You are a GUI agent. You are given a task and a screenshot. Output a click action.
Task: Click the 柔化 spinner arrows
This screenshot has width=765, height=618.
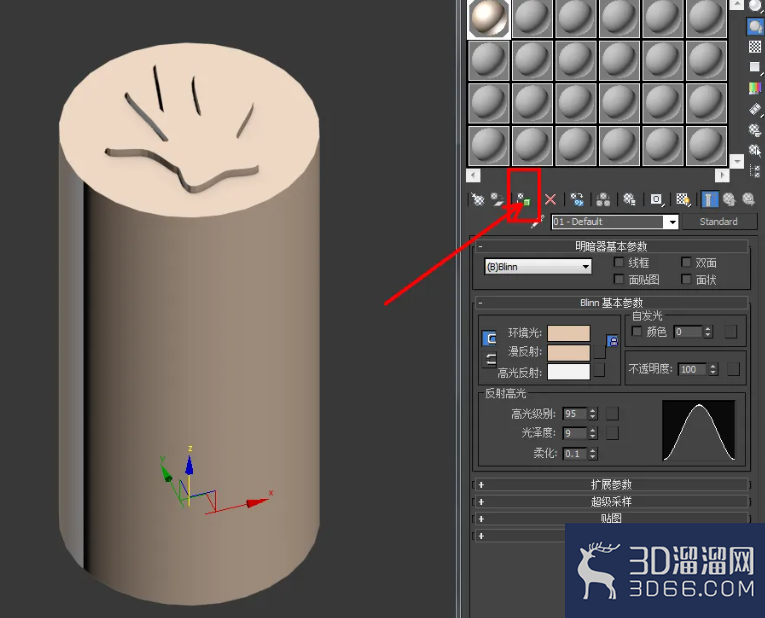pyautogui.click(x=593, y=453)
